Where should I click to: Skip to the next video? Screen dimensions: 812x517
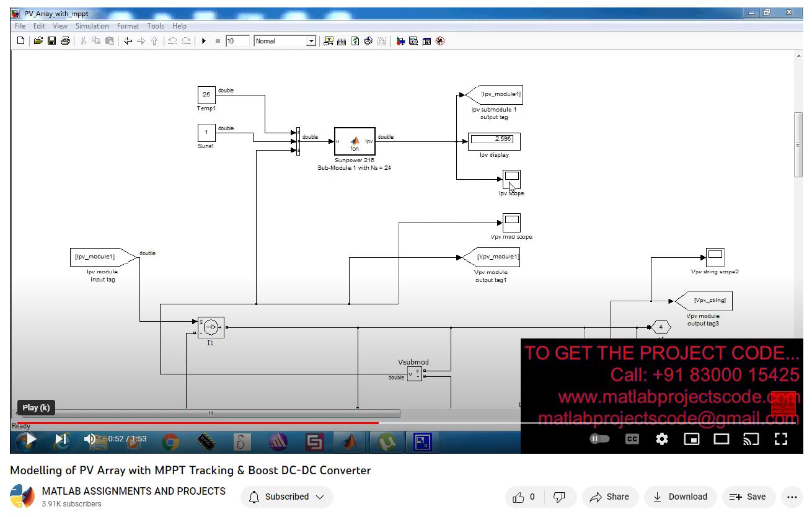tap(61, 439)
